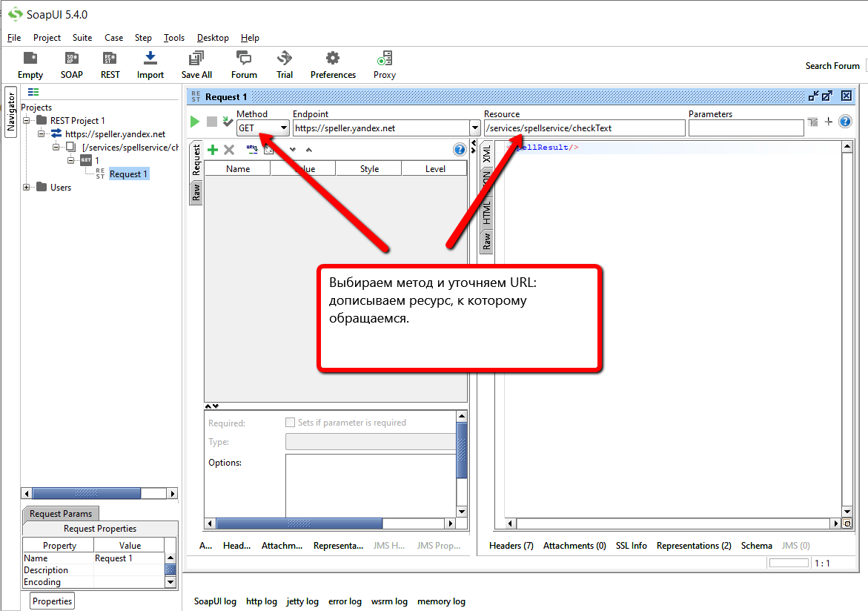Image resolution: width=868 pixels, height=611 pixels.
Task: Open the Attachments (0) response tab
Action: [574, 546]
